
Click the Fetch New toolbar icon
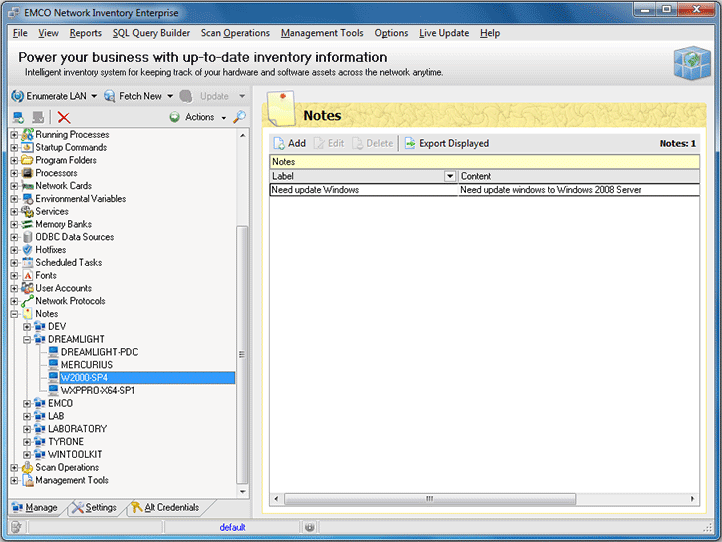pos(110,96)
